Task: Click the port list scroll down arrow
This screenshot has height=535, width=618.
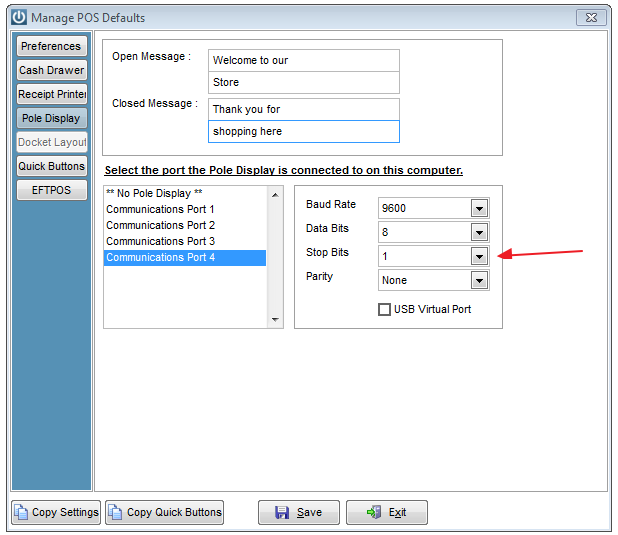Action: click(x=275, y=319)
